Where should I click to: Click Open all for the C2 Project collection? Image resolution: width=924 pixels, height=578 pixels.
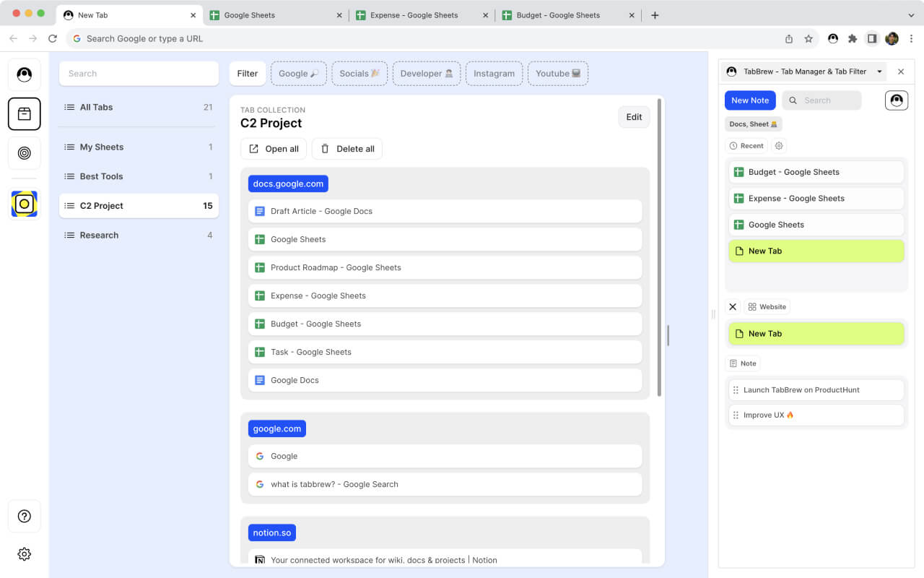point(273,148)
